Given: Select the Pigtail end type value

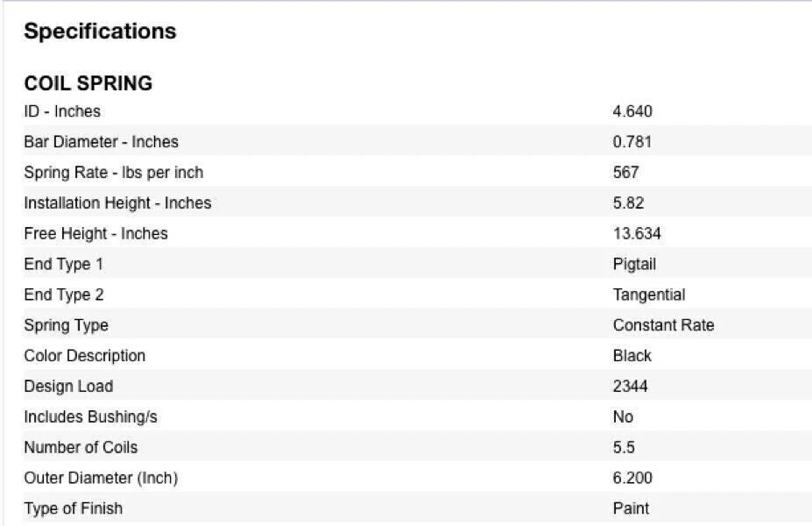Looking at the screenshot, I should [634, 264].
